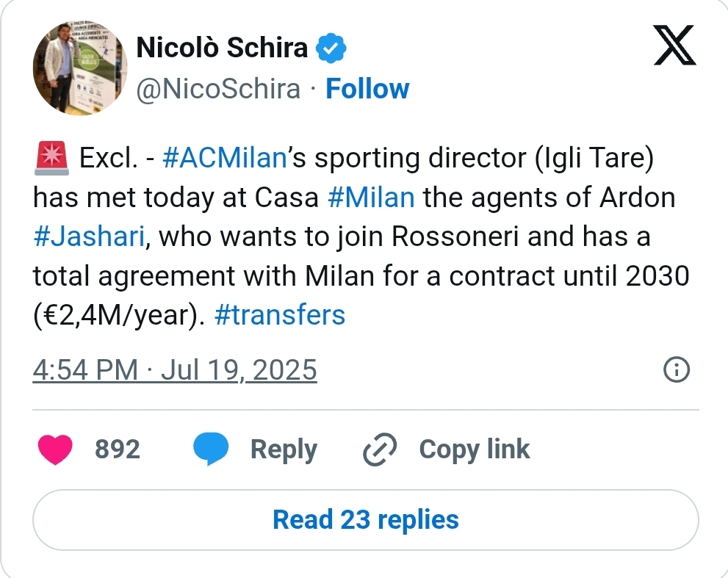
Task: Open Nicolò Schira's profile picture
Action: click(79, 67)
